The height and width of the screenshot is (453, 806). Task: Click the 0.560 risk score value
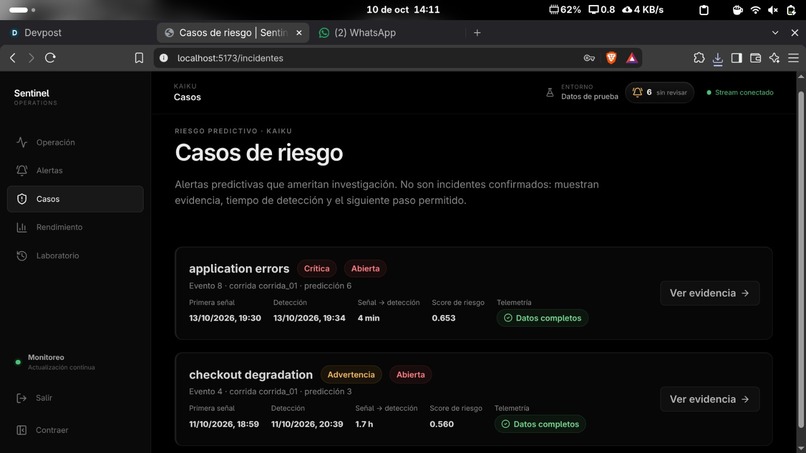click(442, 424)
